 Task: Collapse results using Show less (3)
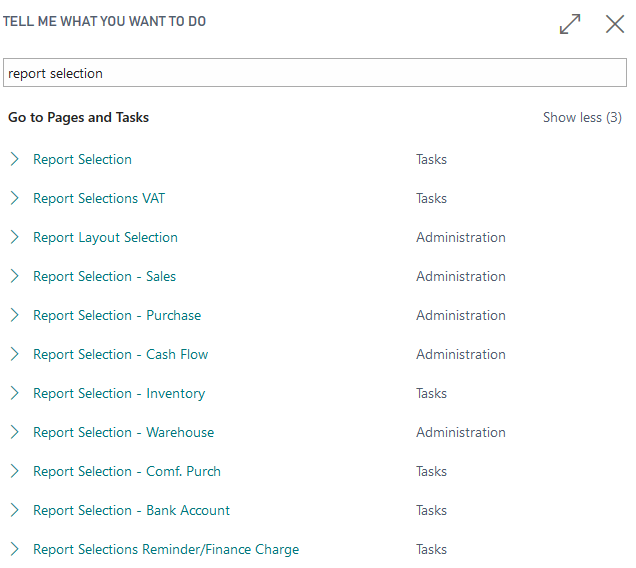(582, 117)
